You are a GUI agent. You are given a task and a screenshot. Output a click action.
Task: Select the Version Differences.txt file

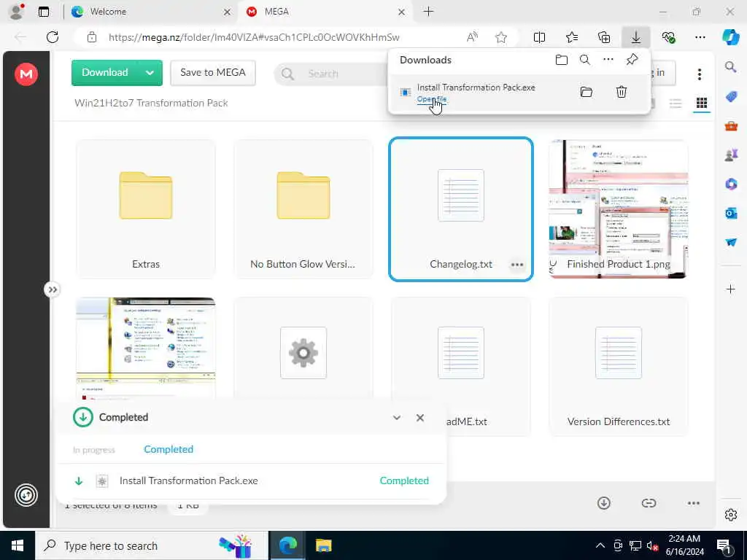tap(619, 366)
